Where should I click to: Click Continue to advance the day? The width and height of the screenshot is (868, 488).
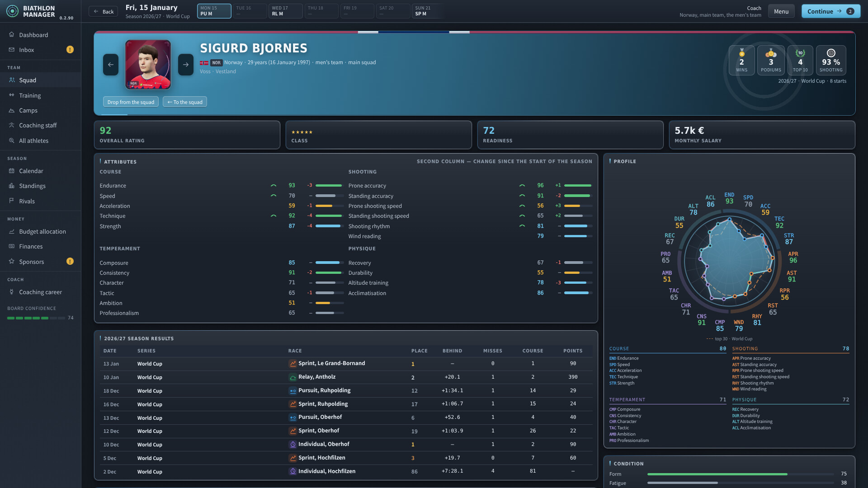coord(831,11)
